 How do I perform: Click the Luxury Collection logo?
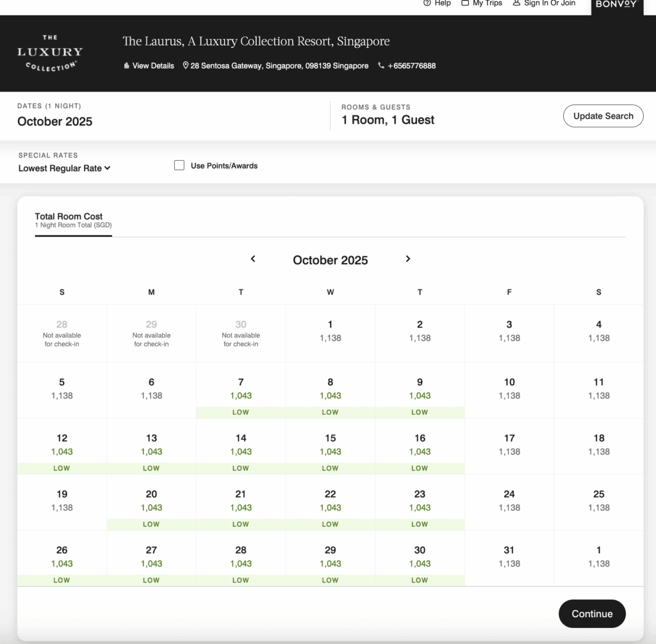pos(50,52)
